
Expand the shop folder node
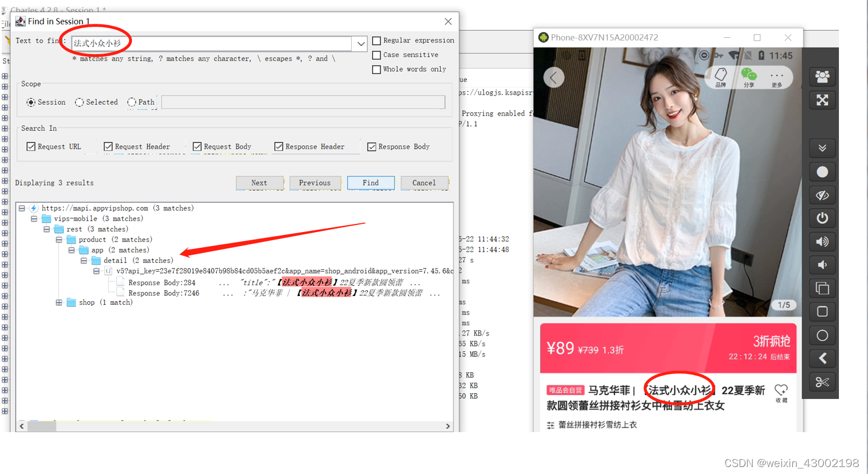pos(59,302)
